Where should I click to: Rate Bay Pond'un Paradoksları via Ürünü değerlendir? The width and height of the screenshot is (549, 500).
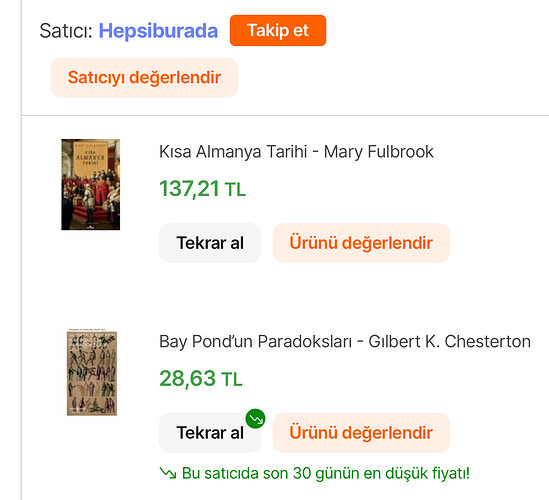pyautogui.click(x=361, y=433)
